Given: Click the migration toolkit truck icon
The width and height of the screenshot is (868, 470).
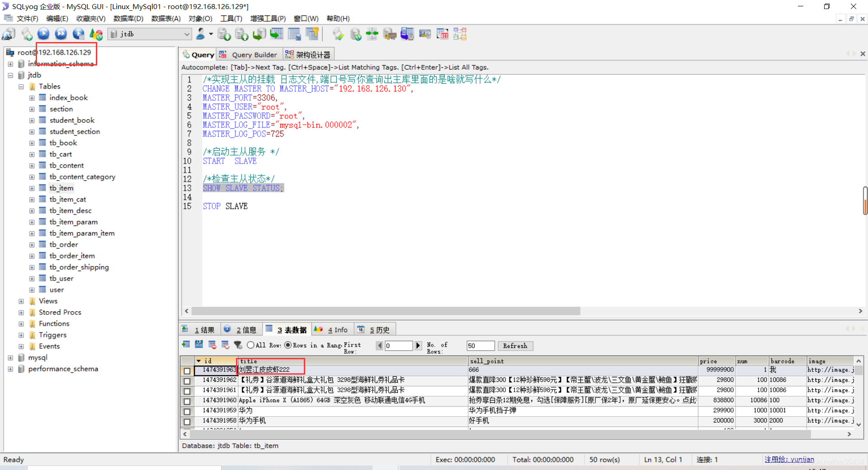Looking at the screenshot, I should tap(390, 34).
